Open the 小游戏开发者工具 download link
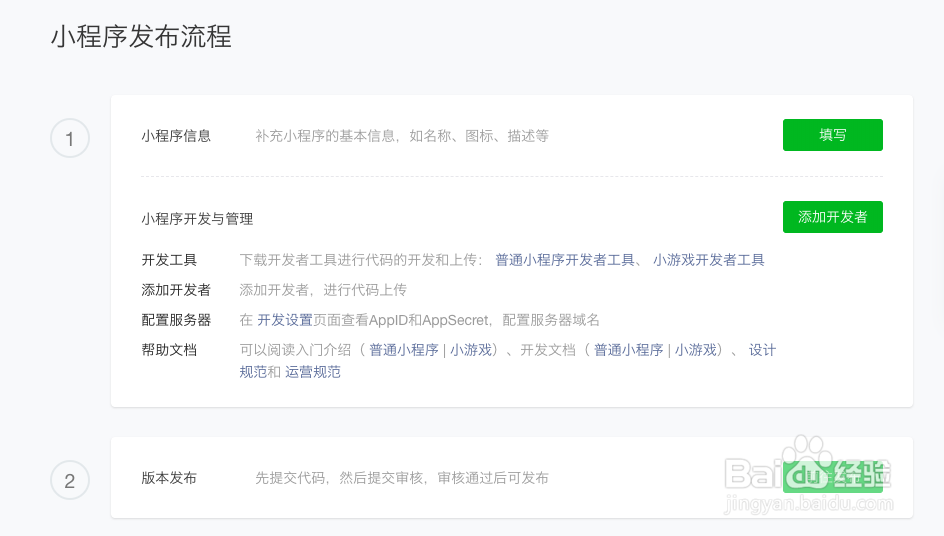 (709, 260)
